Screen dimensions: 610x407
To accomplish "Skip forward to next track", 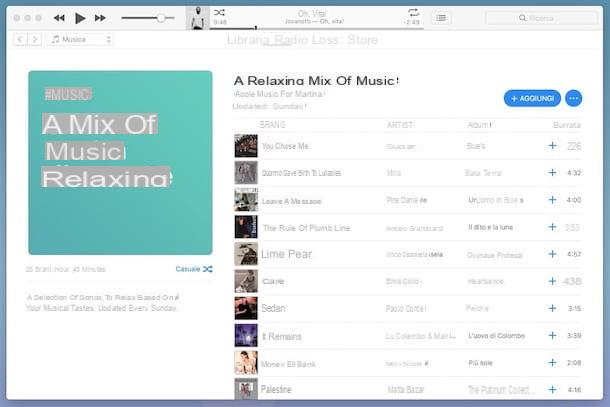I will [100, 18].
